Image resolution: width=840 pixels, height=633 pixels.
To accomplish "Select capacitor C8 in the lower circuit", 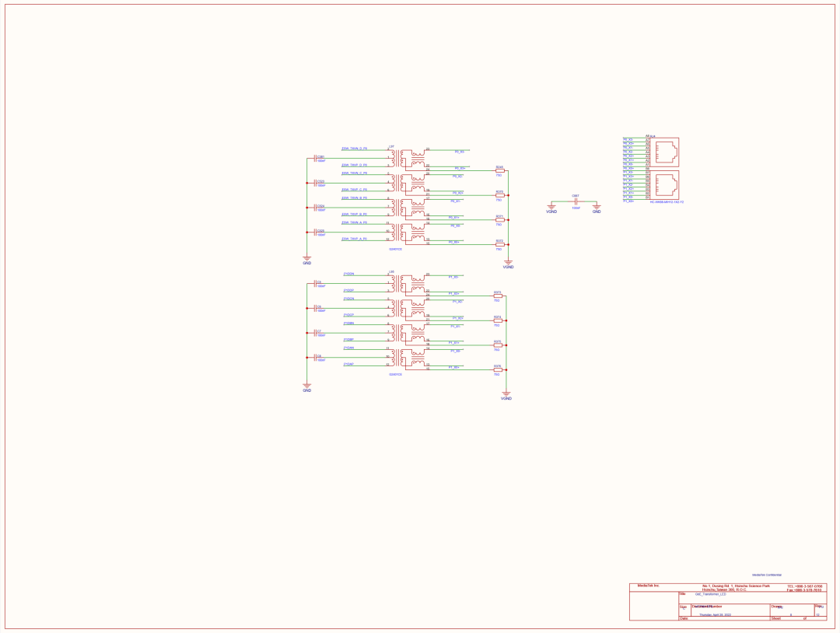I will (315, 357).
